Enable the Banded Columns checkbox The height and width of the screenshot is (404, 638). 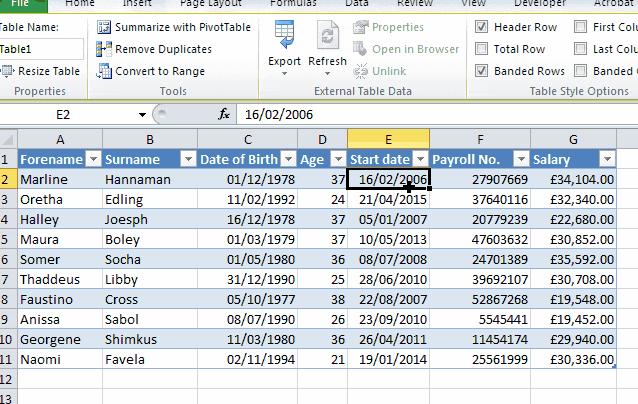580,71
